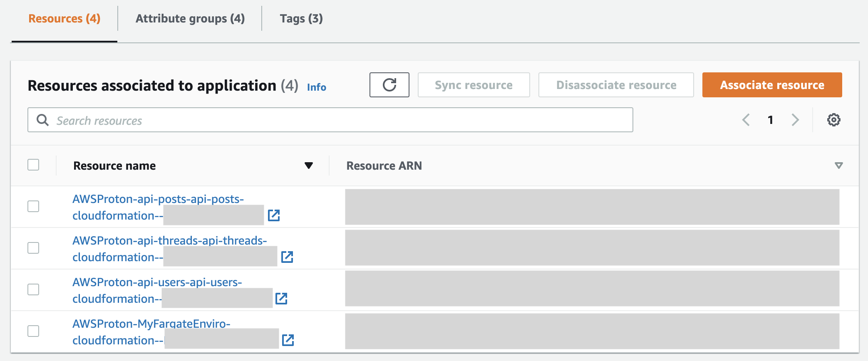Screen dimensions: 868x361
Task: Open AWSProton-api-threads resource link
Action: (169, 249)
